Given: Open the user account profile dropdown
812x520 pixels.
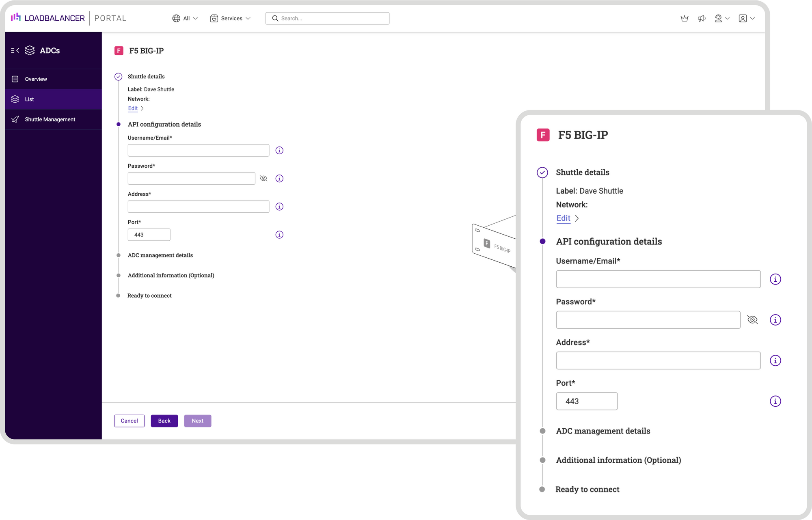Looking at the screenshot, I should pos(747,18).
